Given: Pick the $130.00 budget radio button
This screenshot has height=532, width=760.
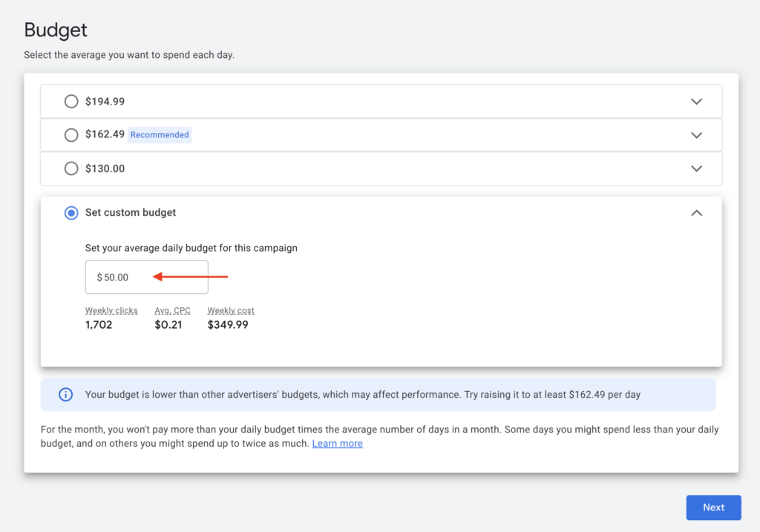Looking at the screenshot, I should pos(71,168).
